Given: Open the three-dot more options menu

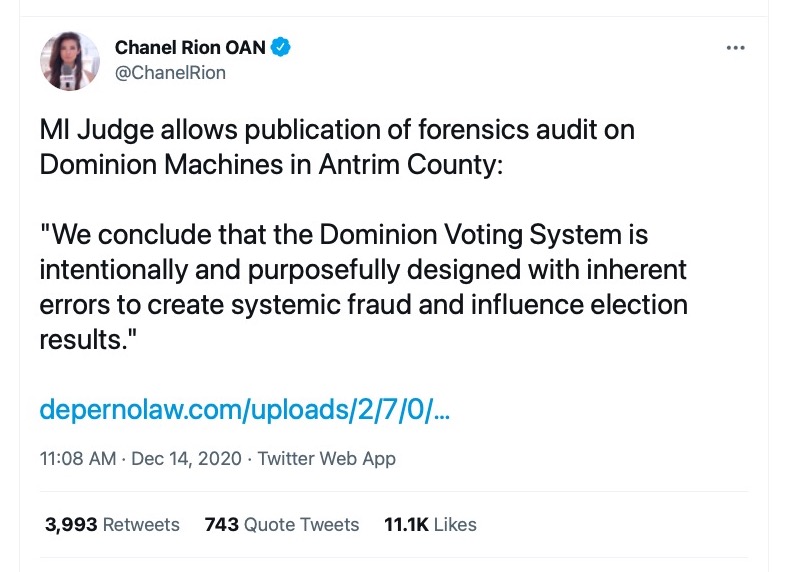Looking at the screenshot, I should coord(736,48).
